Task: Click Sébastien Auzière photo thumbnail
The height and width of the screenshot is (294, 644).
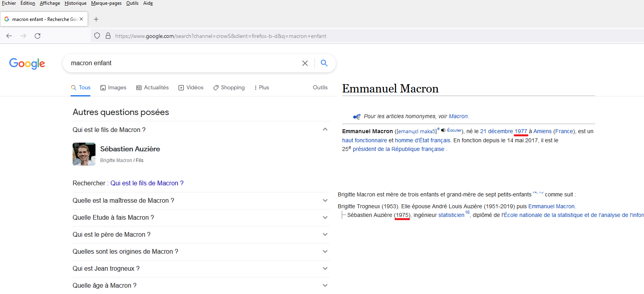Action: coord(84,154)
